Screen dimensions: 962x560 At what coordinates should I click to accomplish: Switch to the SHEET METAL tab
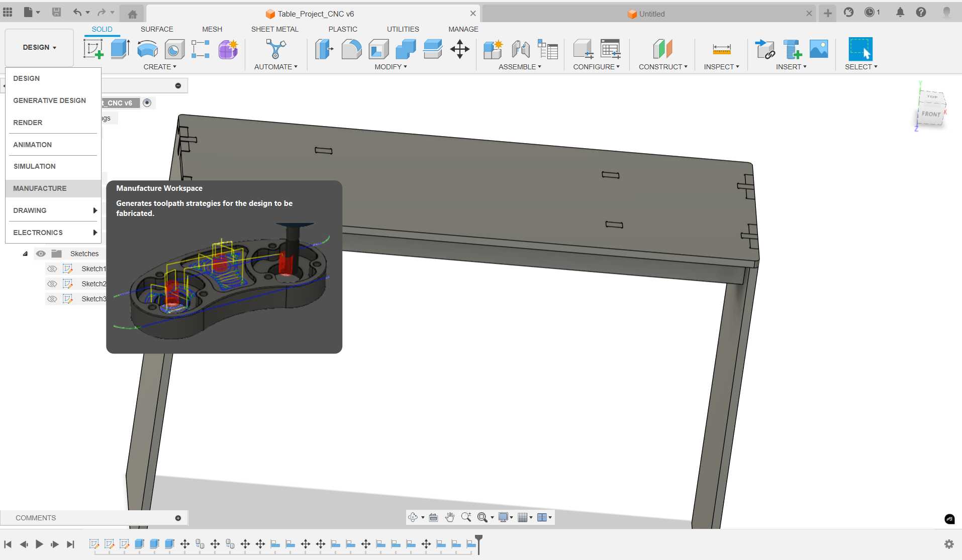[274, 29]
